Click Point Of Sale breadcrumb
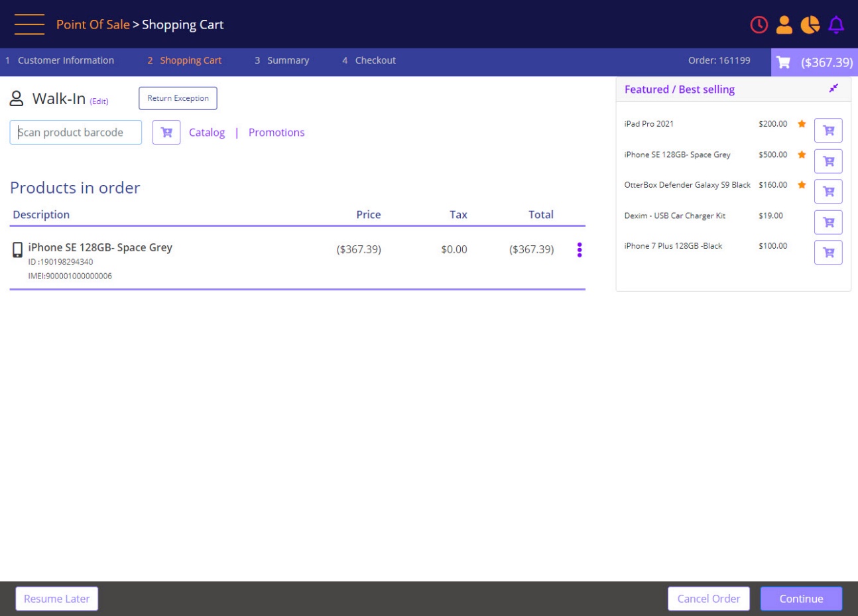Screen dimensions: 858x616 93,25
